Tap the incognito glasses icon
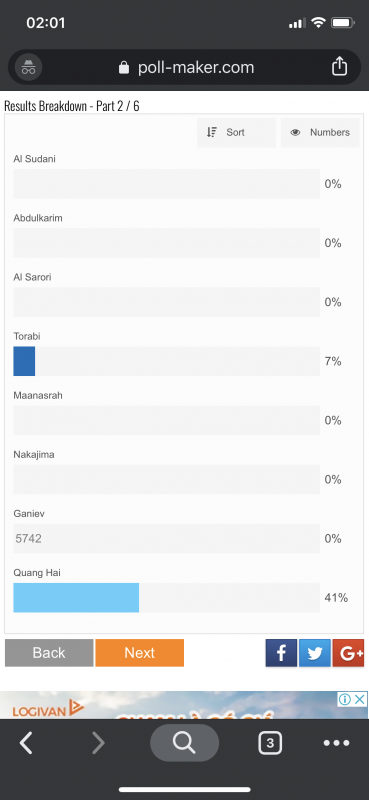369x800 pixels. (x=29, y=67)
